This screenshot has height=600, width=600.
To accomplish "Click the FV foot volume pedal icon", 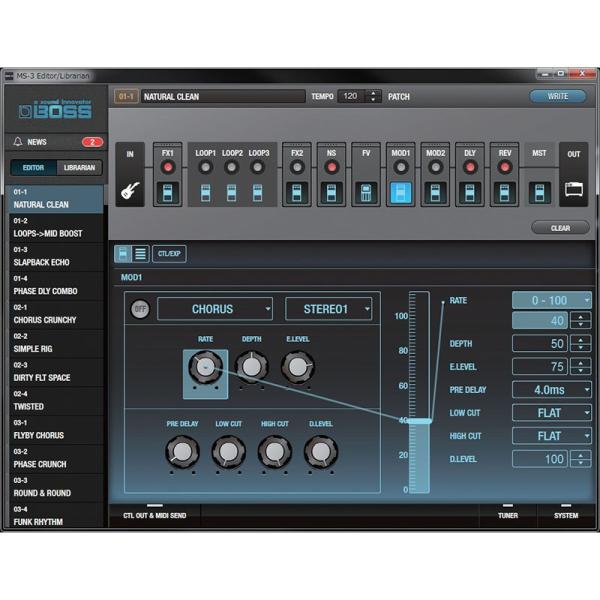I will (366, 192).
